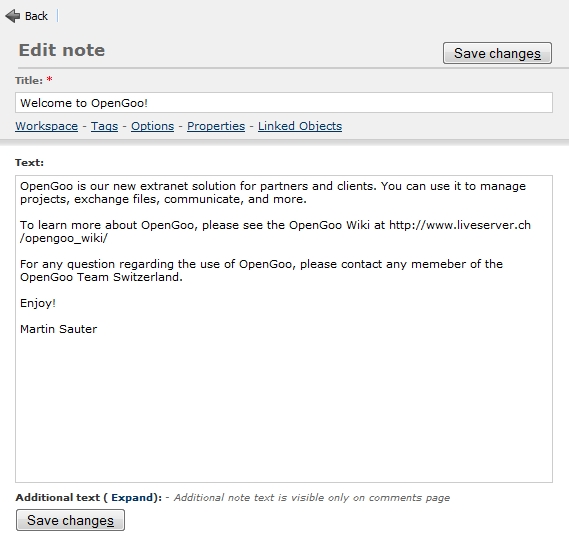Click the bottom Save changes button
Image resolution: width=569 pixels, height=542 pixels.
point(70,520)
